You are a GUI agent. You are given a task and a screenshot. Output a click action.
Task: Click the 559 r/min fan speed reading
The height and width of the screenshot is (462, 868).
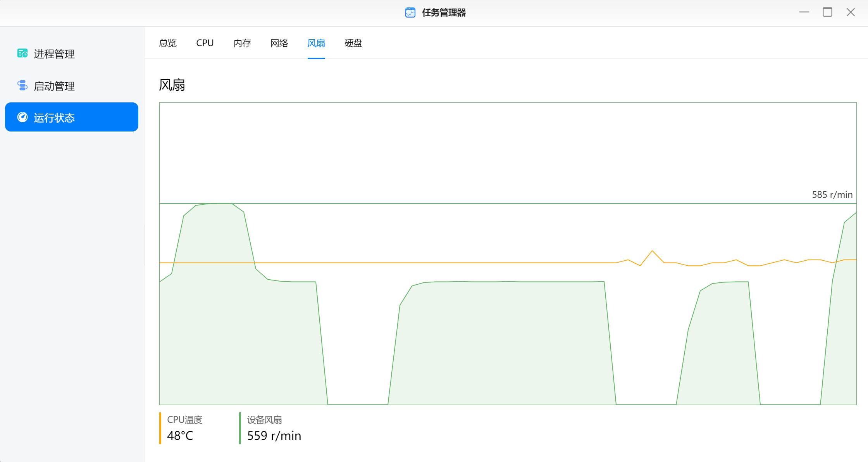point(274,436)
